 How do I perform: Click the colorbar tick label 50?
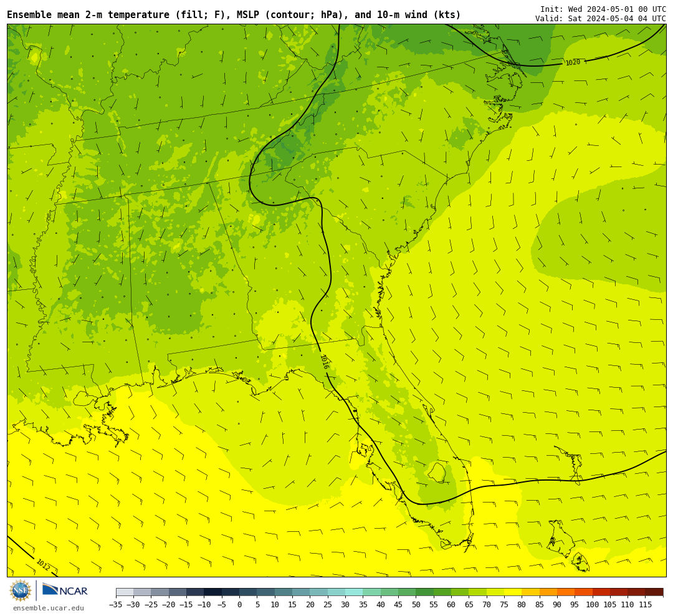(416, 604)
